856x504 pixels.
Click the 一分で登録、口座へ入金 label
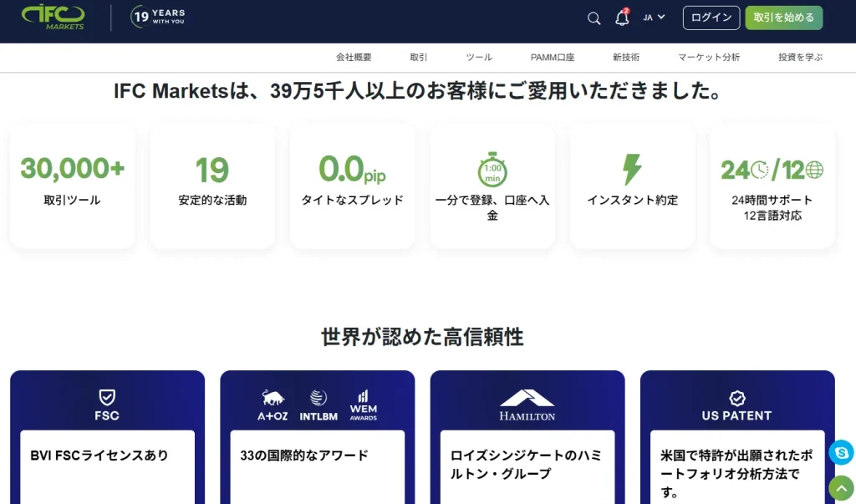[492, 207]
